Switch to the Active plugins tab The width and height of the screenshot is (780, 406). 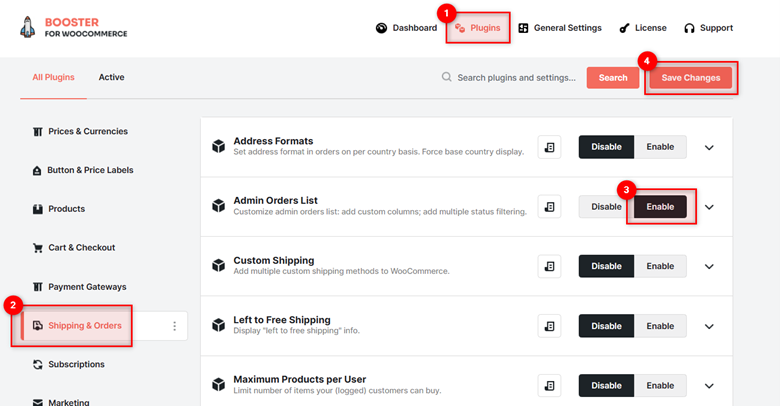tap(111, 77)
